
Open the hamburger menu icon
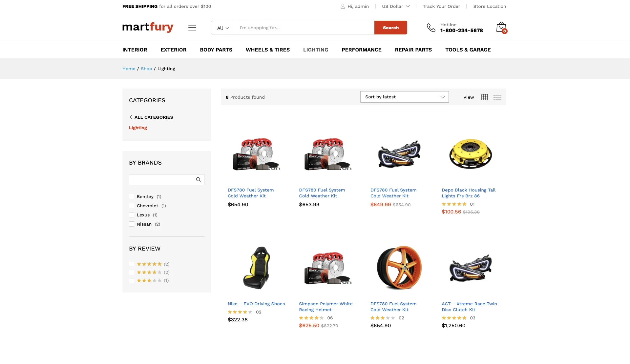tap(192, 28)
